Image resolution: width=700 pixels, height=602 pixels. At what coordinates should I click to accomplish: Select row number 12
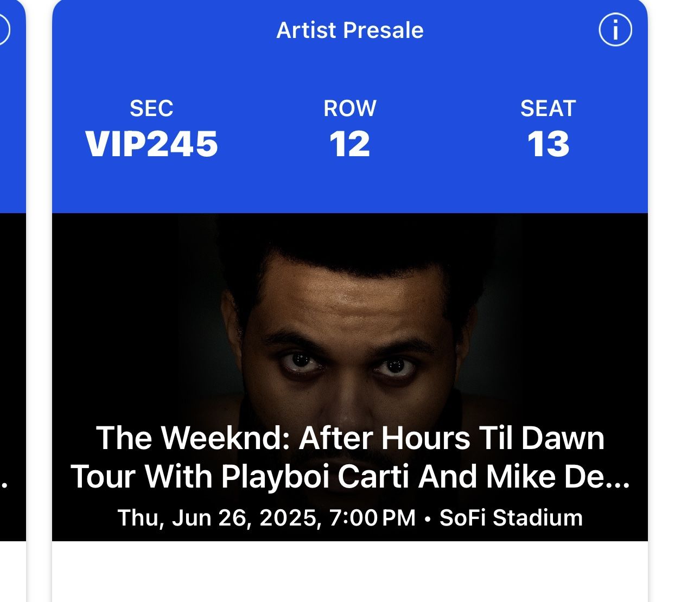click(350, 144)
